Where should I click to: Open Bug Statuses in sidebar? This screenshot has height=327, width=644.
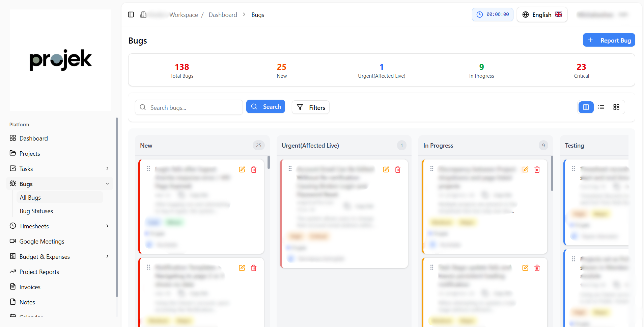pos(36,211)
